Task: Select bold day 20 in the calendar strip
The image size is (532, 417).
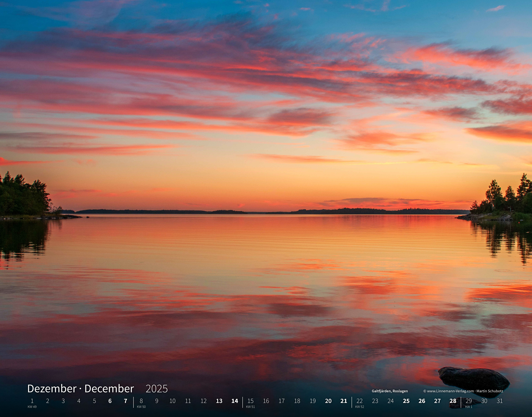Action: pyautogui.click(x=328, y=401)
